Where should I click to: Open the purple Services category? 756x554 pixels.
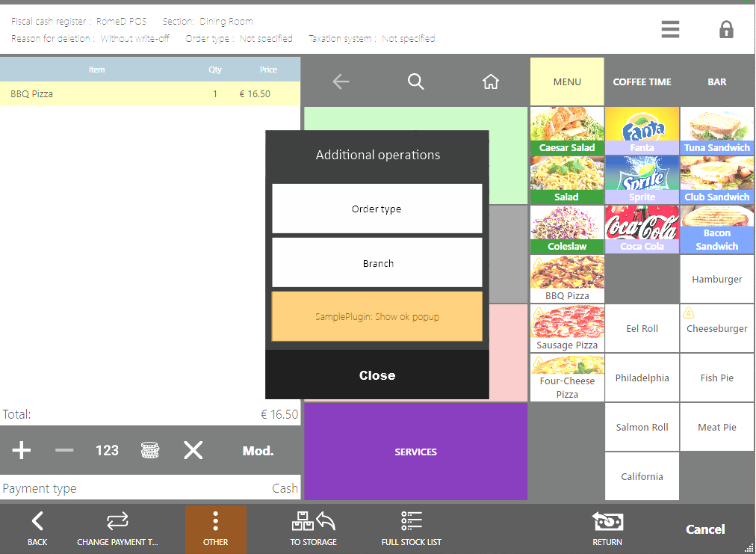tap(415, 452)
